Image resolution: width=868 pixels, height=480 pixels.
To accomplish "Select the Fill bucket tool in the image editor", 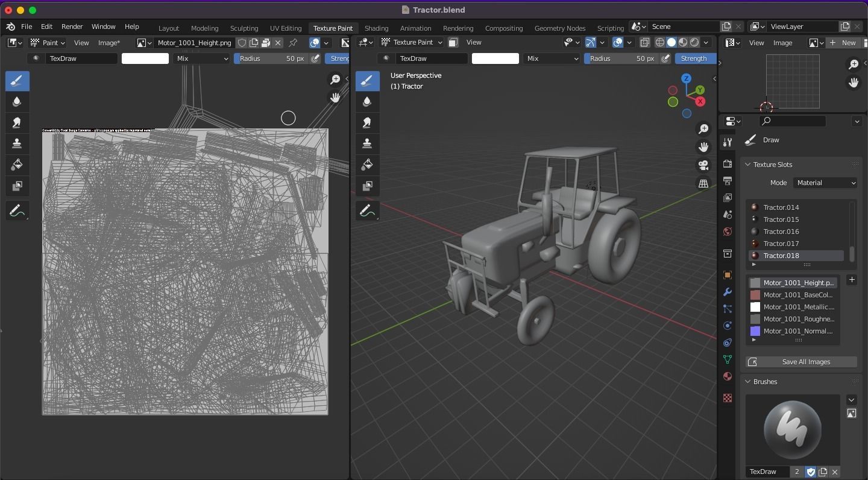I will tap(17, 165).
